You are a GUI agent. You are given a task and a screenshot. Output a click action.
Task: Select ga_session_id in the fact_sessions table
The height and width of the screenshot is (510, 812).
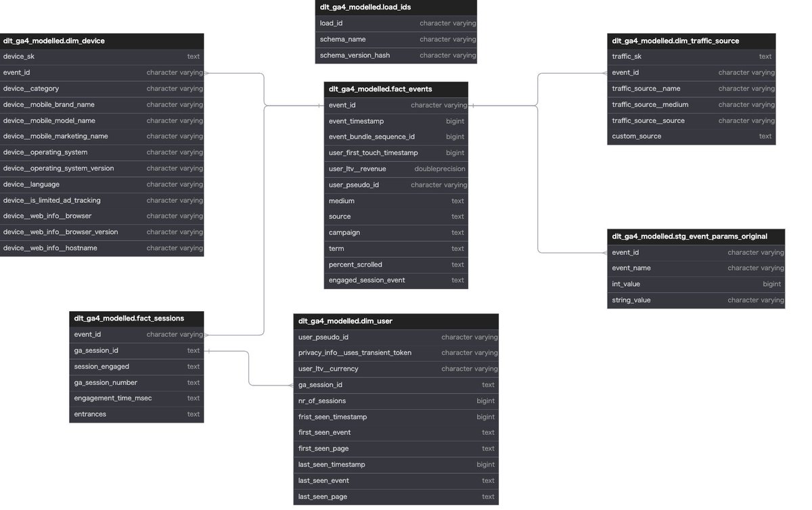[x=137, y=350]
